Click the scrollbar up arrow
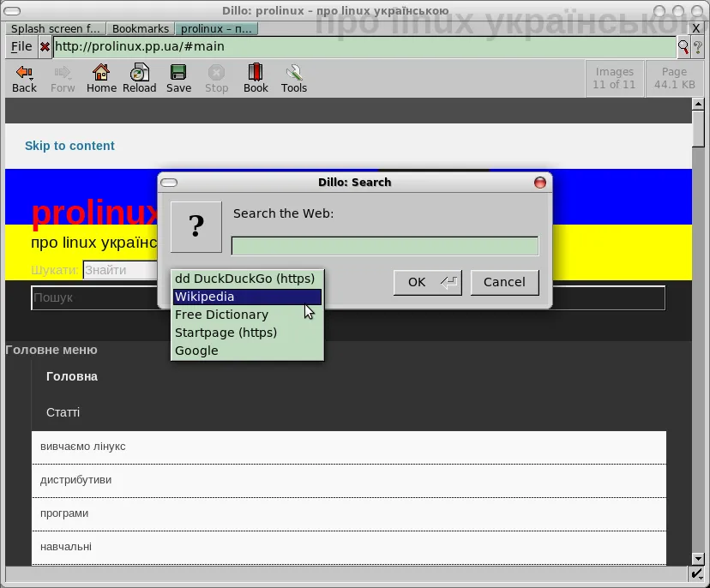The width and height of the screenshot is (710, 588). [698, 104]
